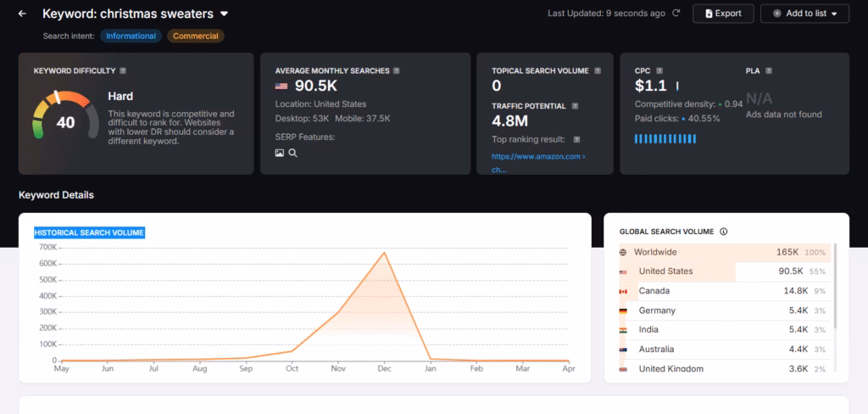This screenshot has height=414, width=868.
Task: Open the Average Monthly Searches info icon
Action: pyautogui.click(x=397, y=70)
